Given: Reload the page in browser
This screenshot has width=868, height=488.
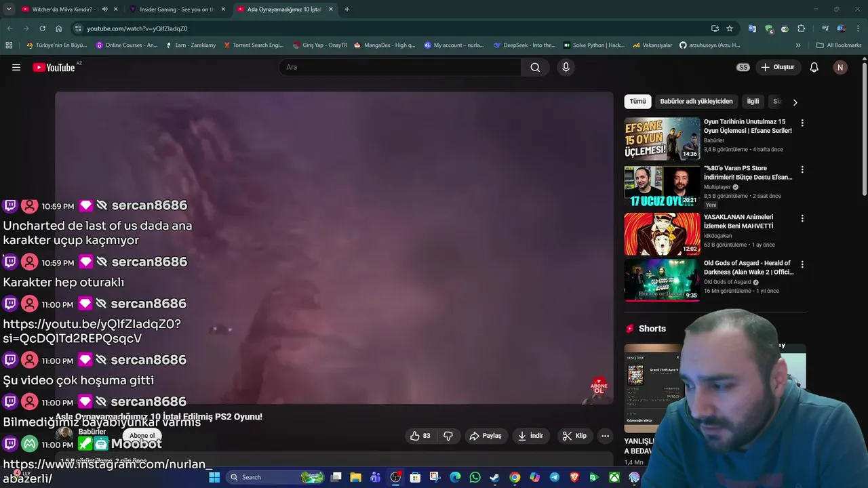Looking at the screenshot, I should [x=42, y=28].
